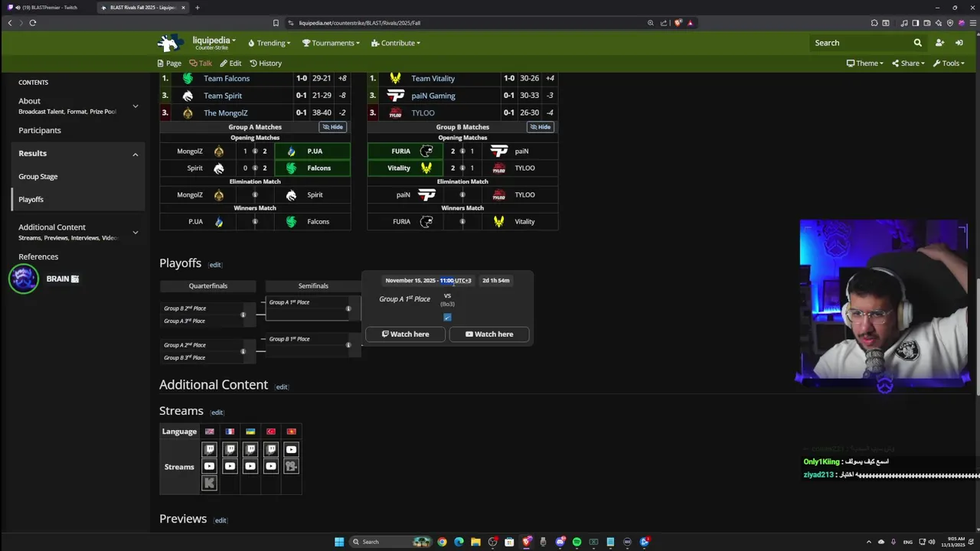980x551 pixels.
Task: Click the calendar checkbox icon in match popup
Action: click(447, 317)
